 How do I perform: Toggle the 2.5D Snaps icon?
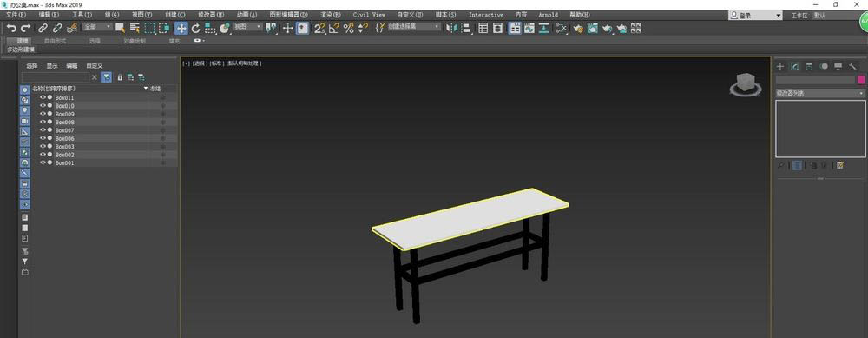click(x=319, y=28)
